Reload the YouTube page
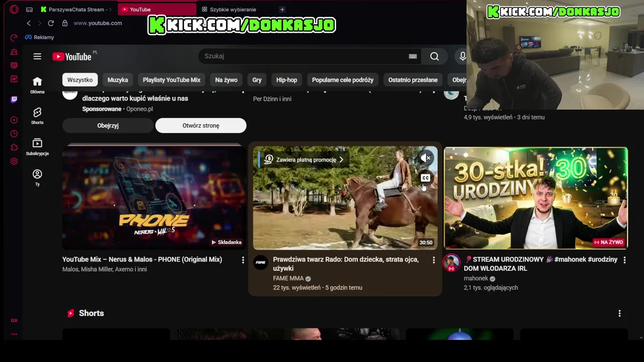Viewport: 644px width, 362px height. click(x=51, y=23)
